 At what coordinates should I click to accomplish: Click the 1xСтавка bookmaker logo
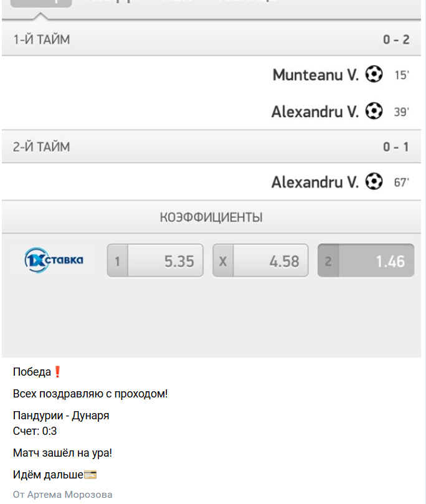[x=53, y=260]
